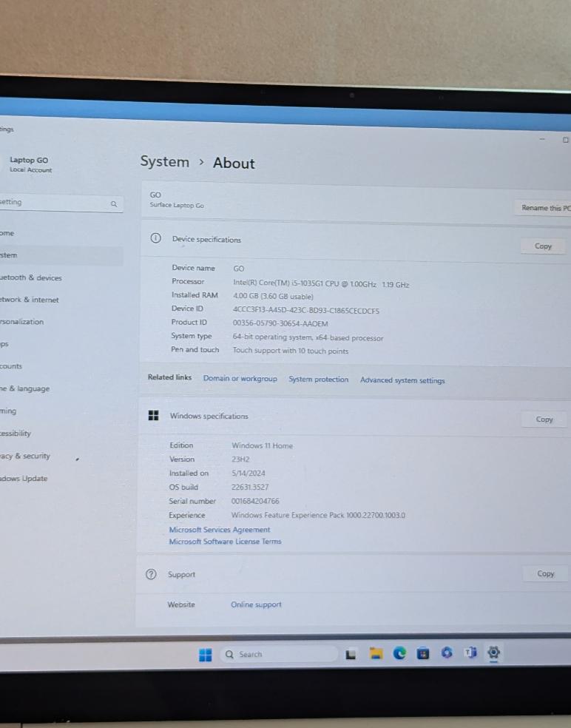Click the Device specifications info icon
The image size is (571, 728).
(x=155, y=239)
